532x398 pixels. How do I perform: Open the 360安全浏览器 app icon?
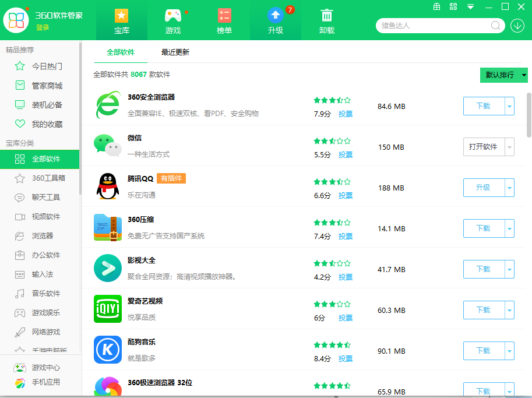(x=108, y=106)
